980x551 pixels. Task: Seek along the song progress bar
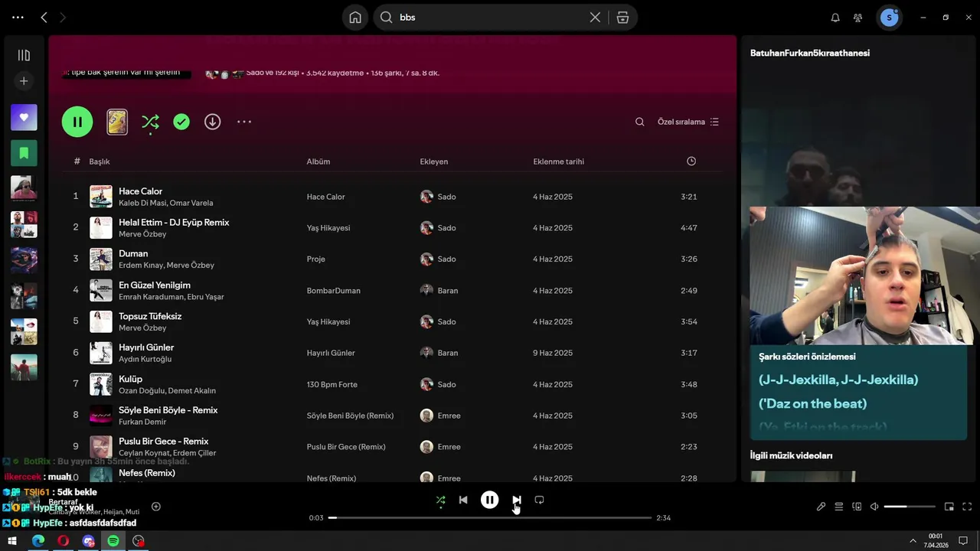(490, 518)
